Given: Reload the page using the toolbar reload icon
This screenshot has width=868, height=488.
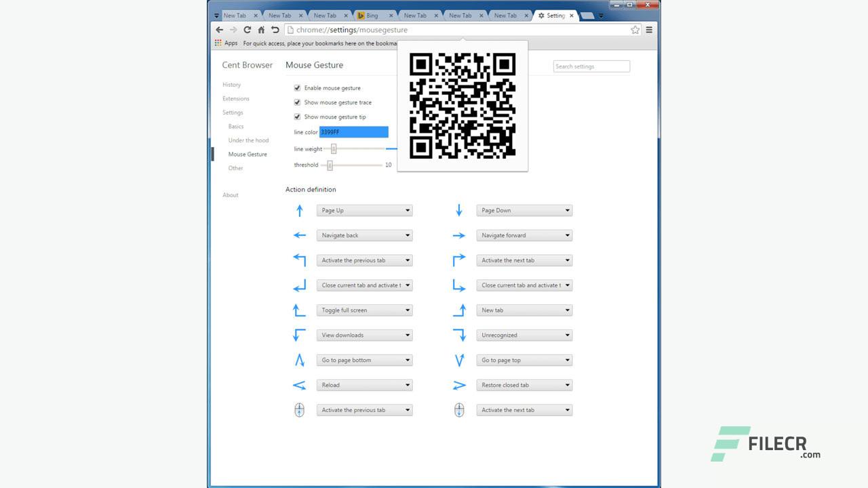Looking at the screenshot, I should (248, 30).
